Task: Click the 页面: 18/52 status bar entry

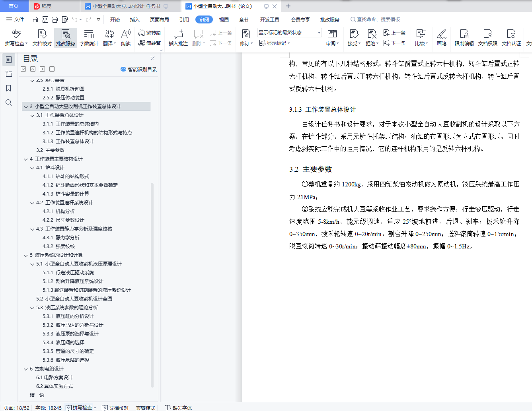Action: (x=17, y=408)
